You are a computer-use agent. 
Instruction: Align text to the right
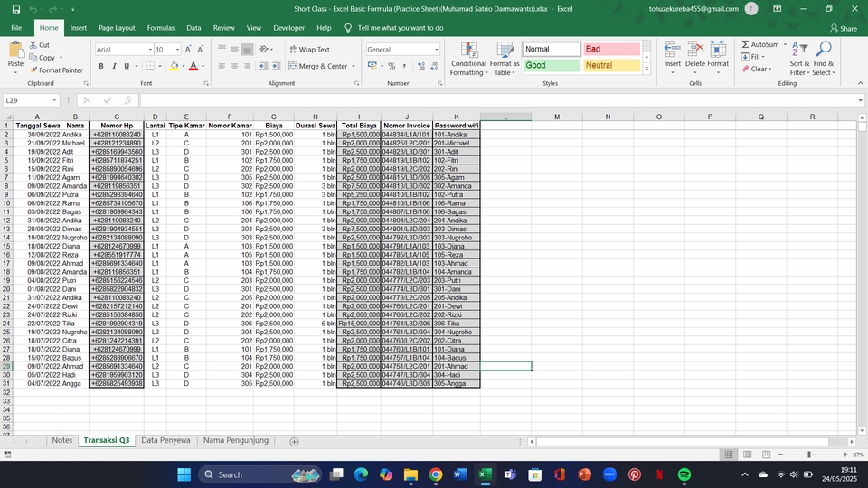[x=248, y=66]
